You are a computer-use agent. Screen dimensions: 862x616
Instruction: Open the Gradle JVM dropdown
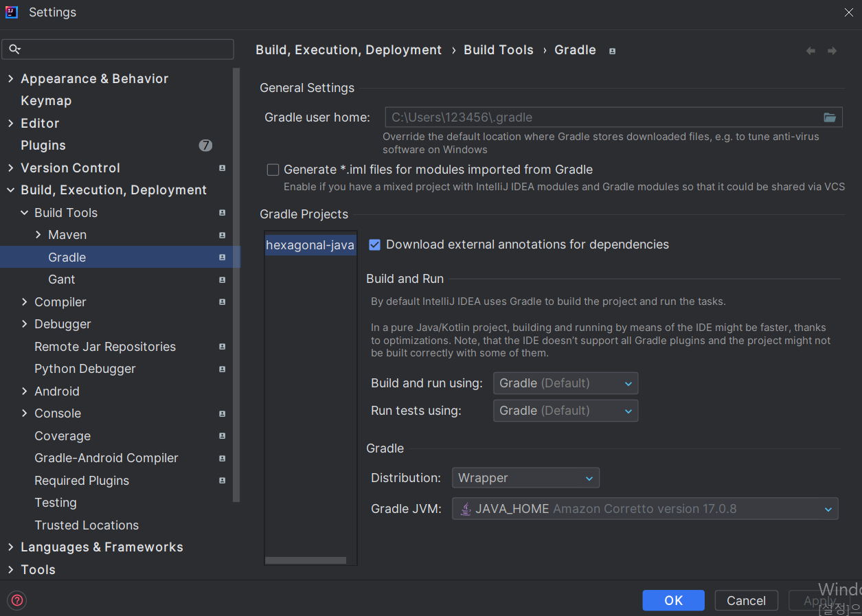tap(645, 509)
